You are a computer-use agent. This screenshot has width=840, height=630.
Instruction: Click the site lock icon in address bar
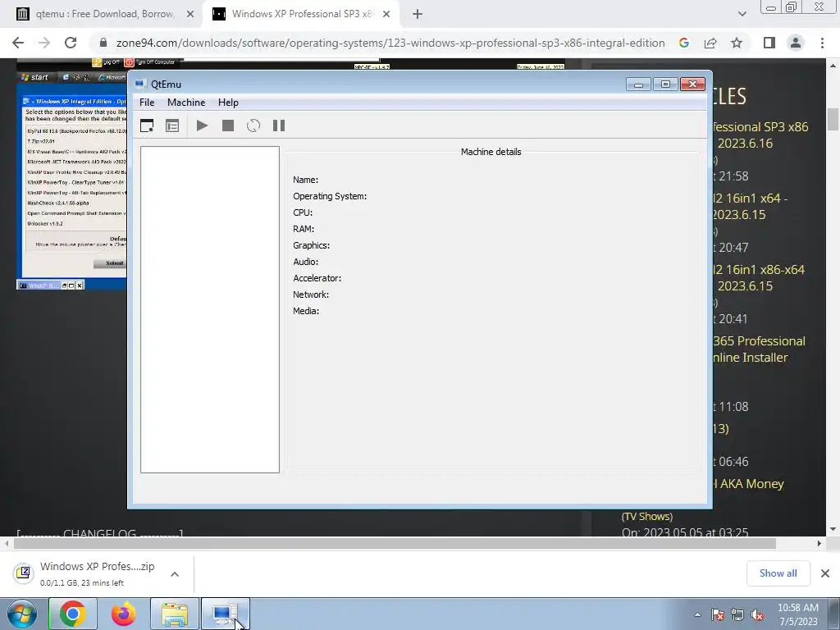pos(103,43)
